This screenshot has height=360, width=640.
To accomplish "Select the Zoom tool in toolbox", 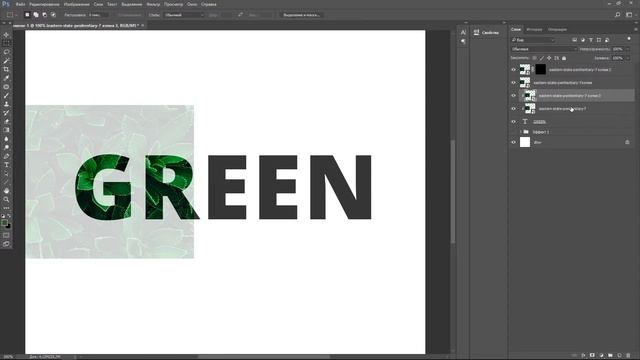I will click(6, 200).
